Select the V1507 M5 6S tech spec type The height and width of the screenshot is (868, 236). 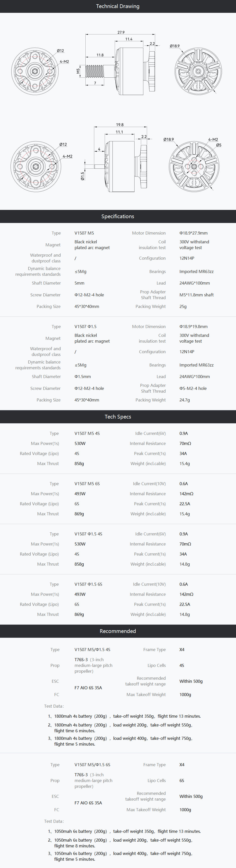tap(87, 484)
